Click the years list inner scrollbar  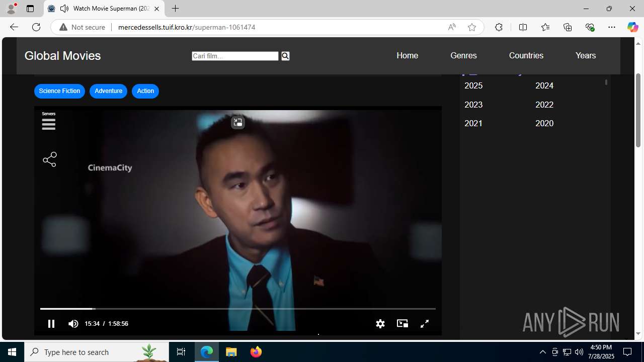[x=606, y=81]
